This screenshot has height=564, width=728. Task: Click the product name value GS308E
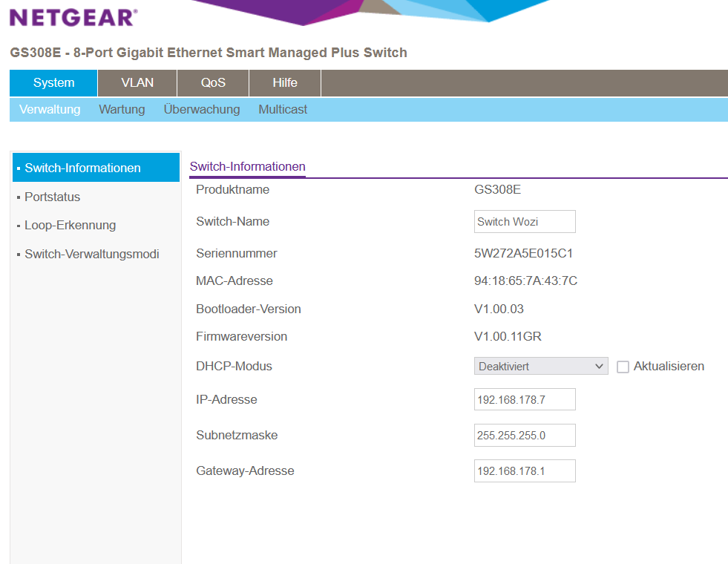click(x=497, y=189)
